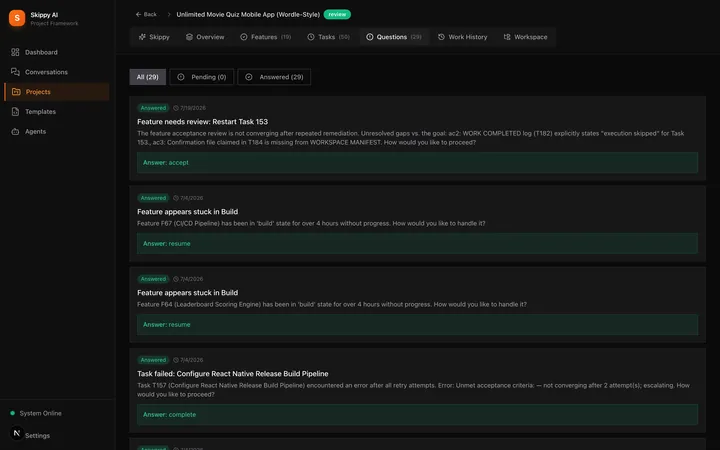Click the Features tab check-circle icon
Image resolution: width=720 pixels, height=450 pixels.
[x=244, y=37]
